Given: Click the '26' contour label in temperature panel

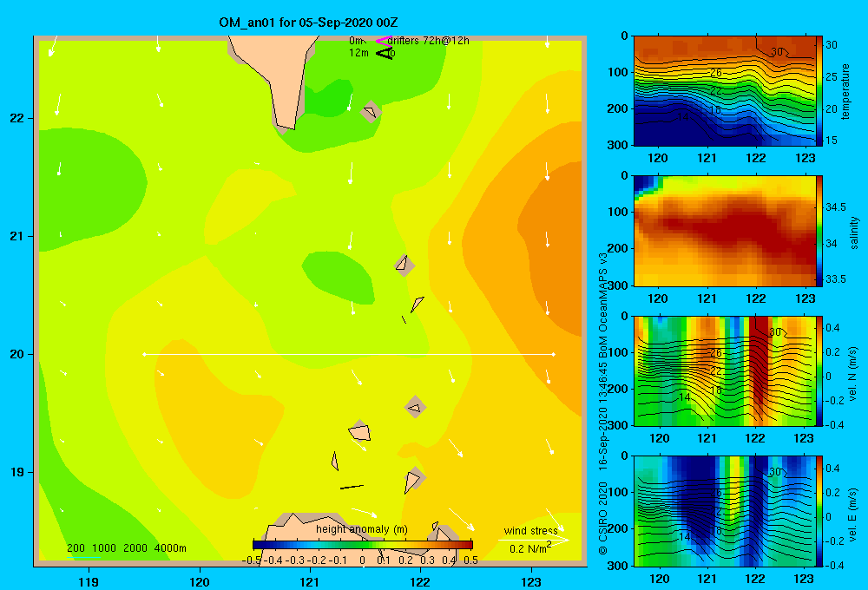Looking at the screenshot, I should pyautogui.click(x=716, y=73).
